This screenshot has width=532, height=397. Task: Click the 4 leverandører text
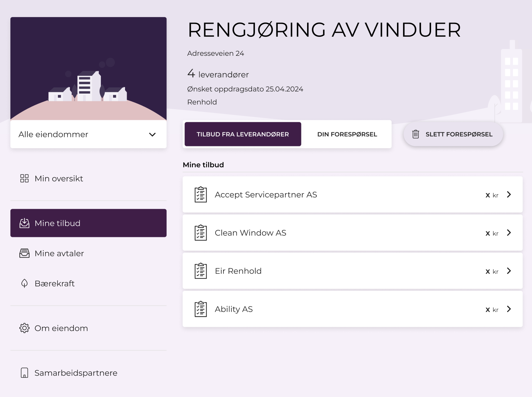218,74
